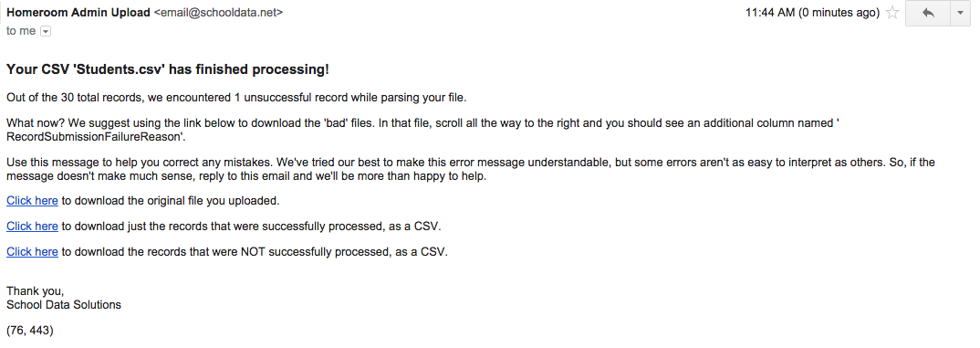Click text 'to download the original file you uploaded'
This screenshot has height=348, width=980.
click(170, 201)
